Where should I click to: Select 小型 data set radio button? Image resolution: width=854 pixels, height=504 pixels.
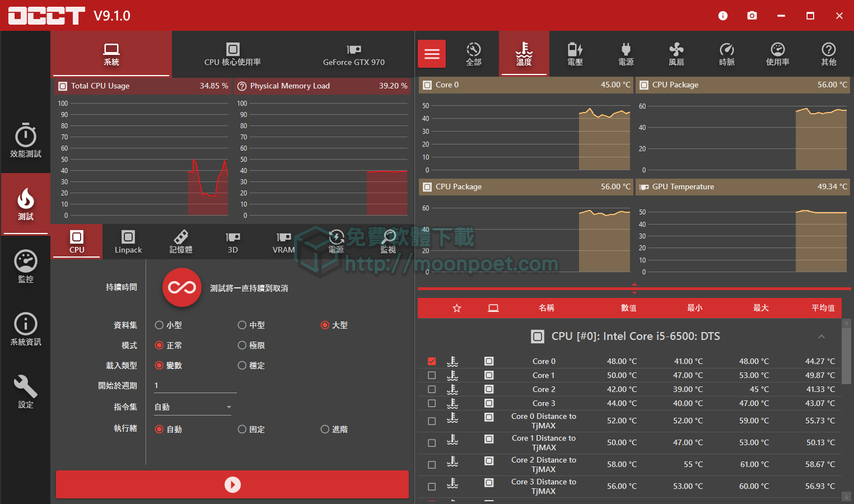click(160, 325)
